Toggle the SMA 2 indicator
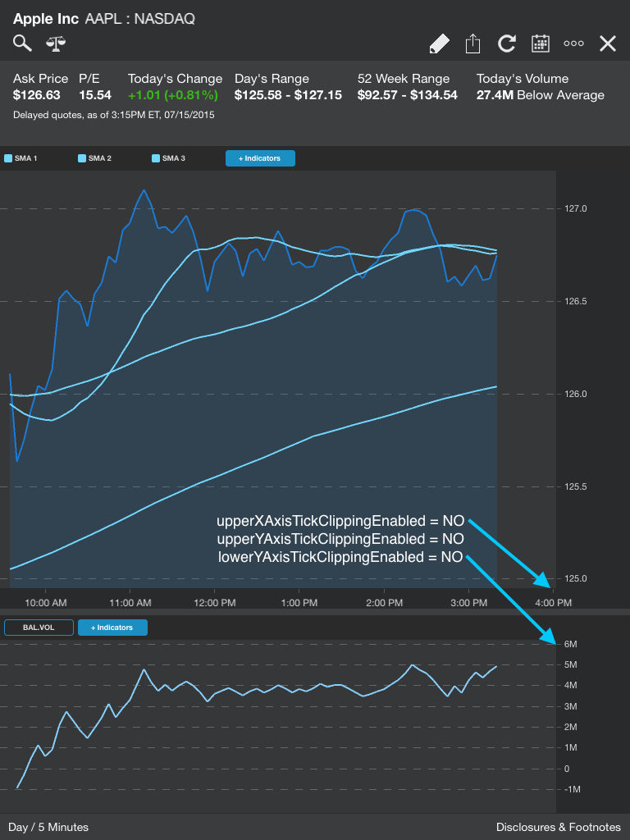The width and height of the screenshot is (630, 840). [95, 158]
